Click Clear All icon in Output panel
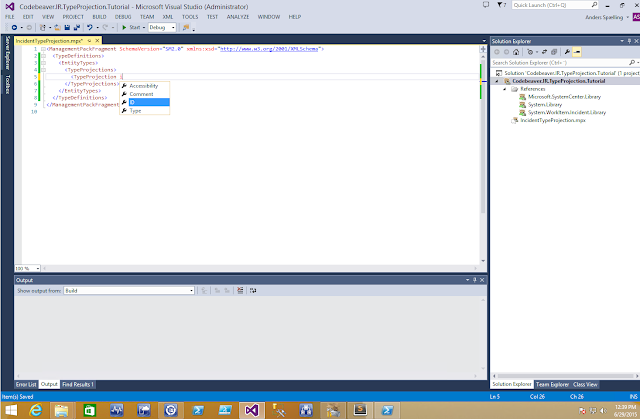The image size is (640, 419). pos(240,290)
